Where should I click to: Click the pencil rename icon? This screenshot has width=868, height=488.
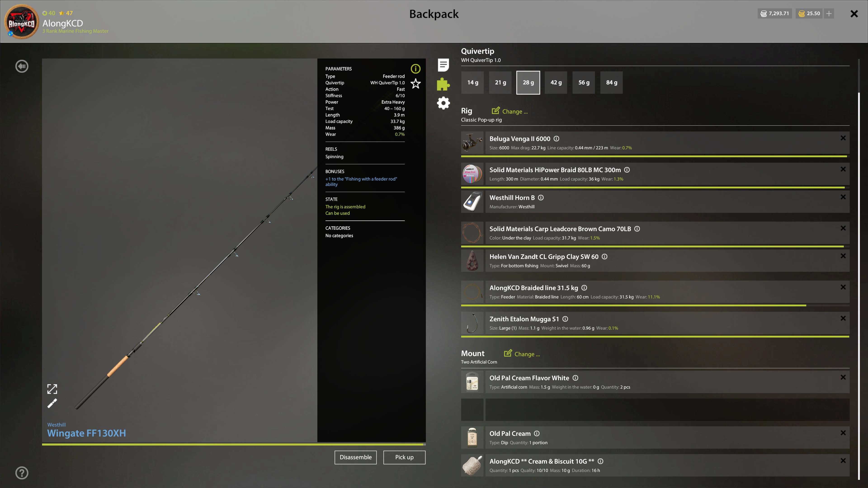(x=52, y=404)
